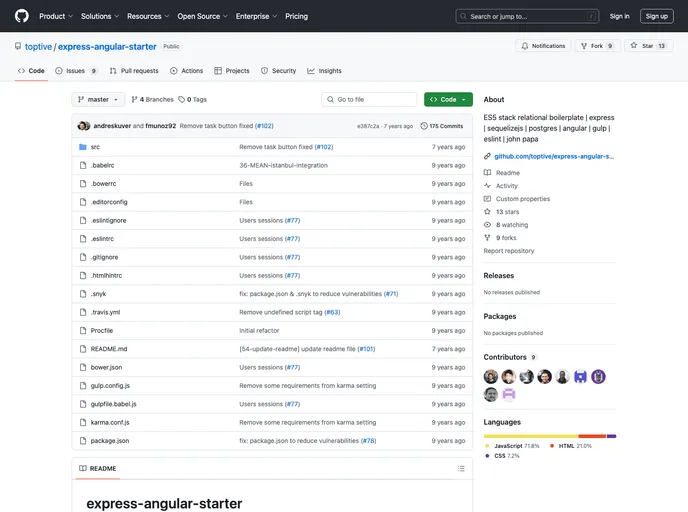Viewport: 688px width, 512px height.
Task: Click the .babelrc file icon
Action: (82, 165)
